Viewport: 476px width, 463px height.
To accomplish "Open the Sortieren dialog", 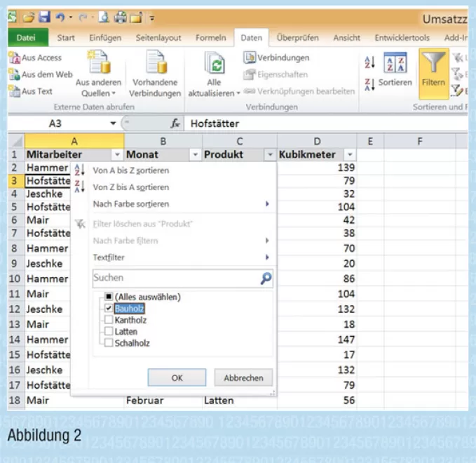I will pyautogui.click(x=395, y=69).
